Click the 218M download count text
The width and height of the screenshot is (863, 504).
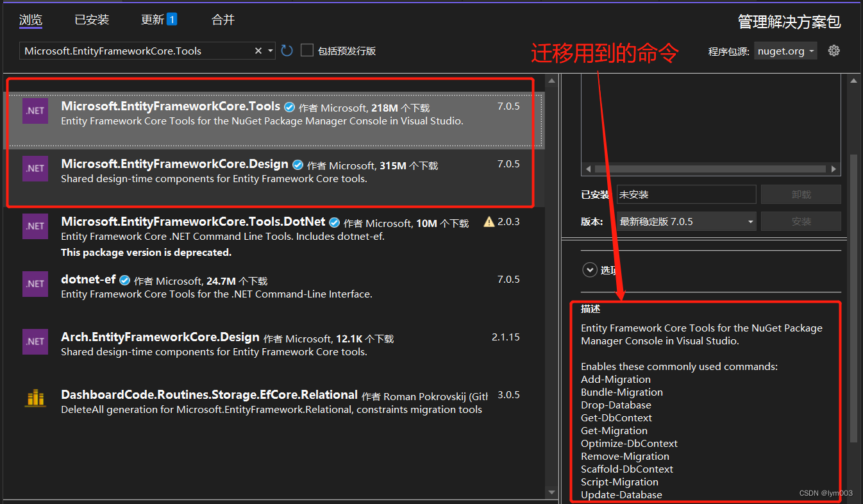point(385,108)
